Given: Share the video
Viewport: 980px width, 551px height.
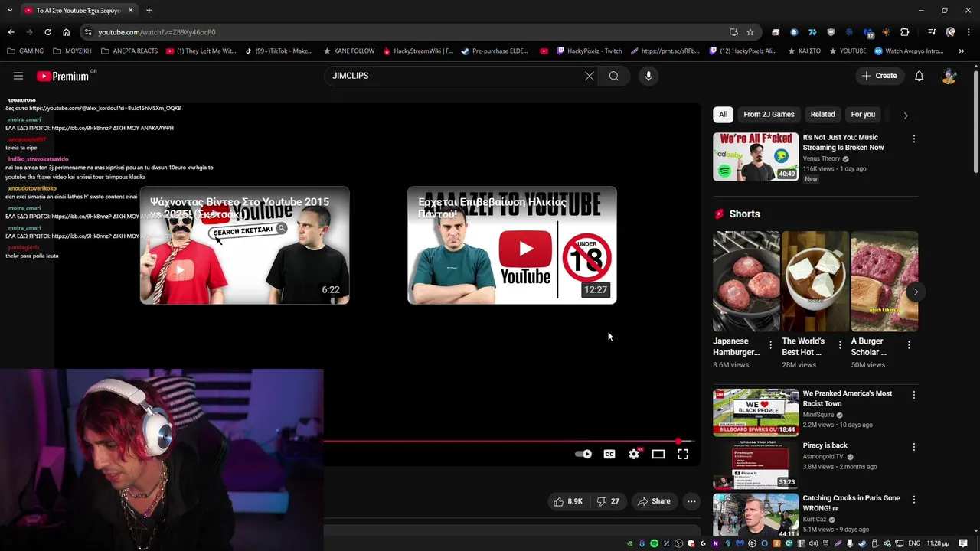Looking at the screenshot, I should coord(654,501).
